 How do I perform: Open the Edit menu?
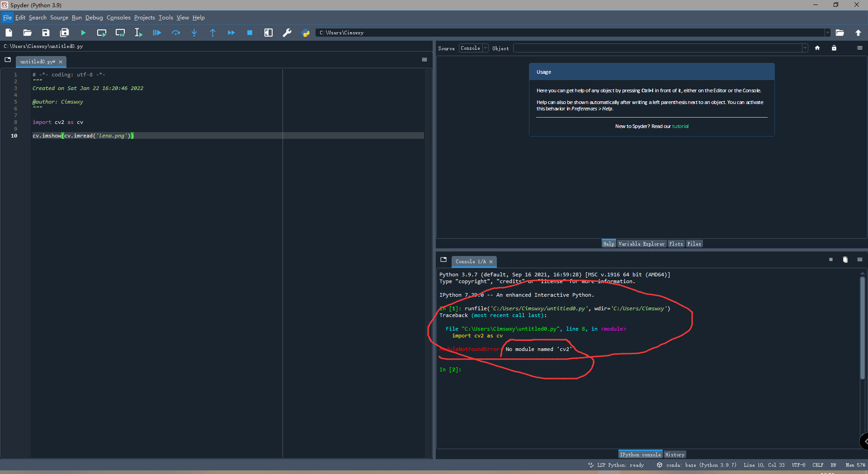click(x=20, y=18)
